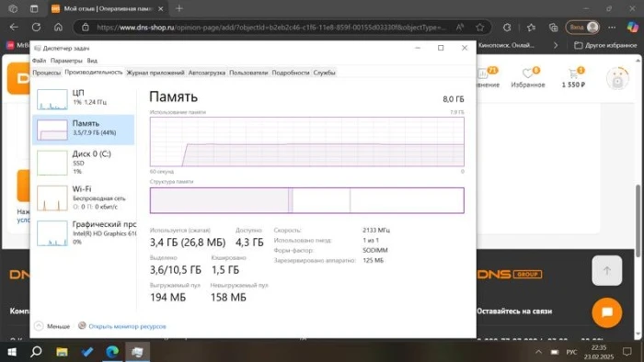Open the orange chat button
Image resolution: width=644 pixels, height=362 pixels.
606,312
